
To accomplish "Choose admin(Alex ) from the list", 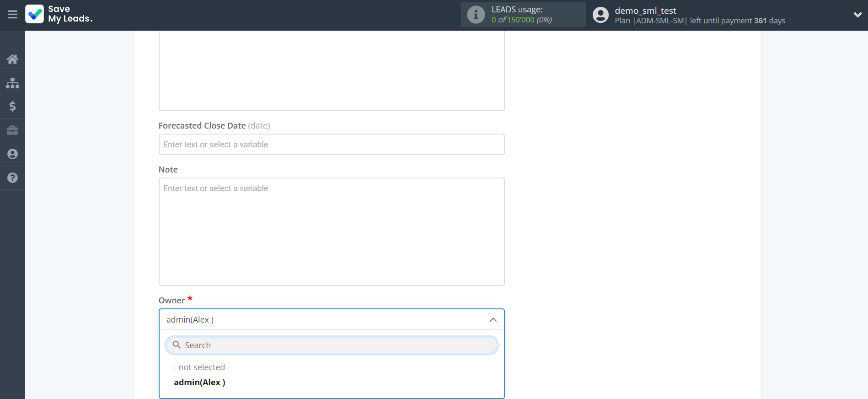I will [199, 383].
